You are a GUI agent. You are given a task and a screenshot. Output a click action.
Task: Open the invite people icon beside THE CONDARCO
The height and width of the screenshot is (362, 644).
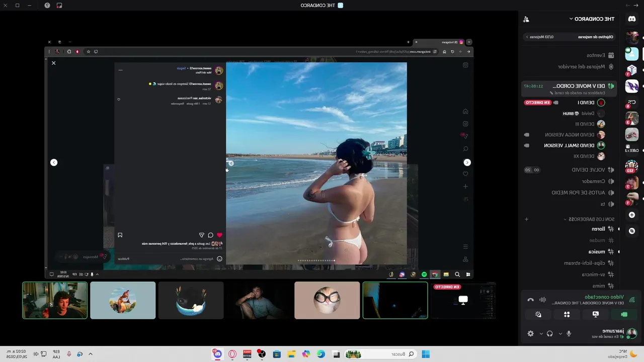pyautogui.click(x=526, y=19)
